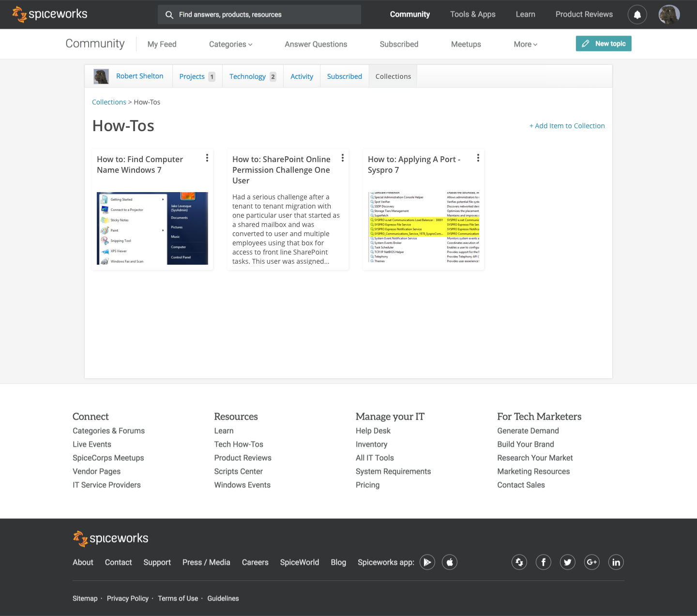The width and height of the screenshot is (697, 616).
Task: Open Categories & Forums footer link
Action: [108, 431]
